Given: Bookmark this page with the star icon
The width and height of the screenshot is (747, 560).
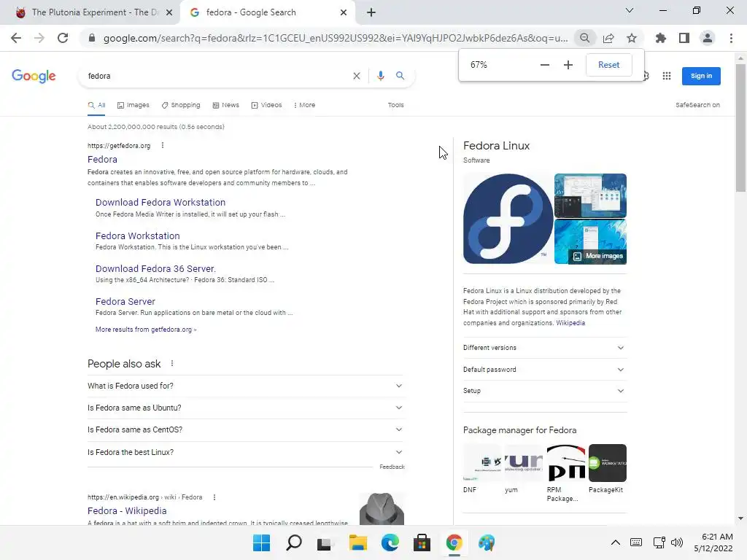Looking at the screenshot, I should 632,38.
